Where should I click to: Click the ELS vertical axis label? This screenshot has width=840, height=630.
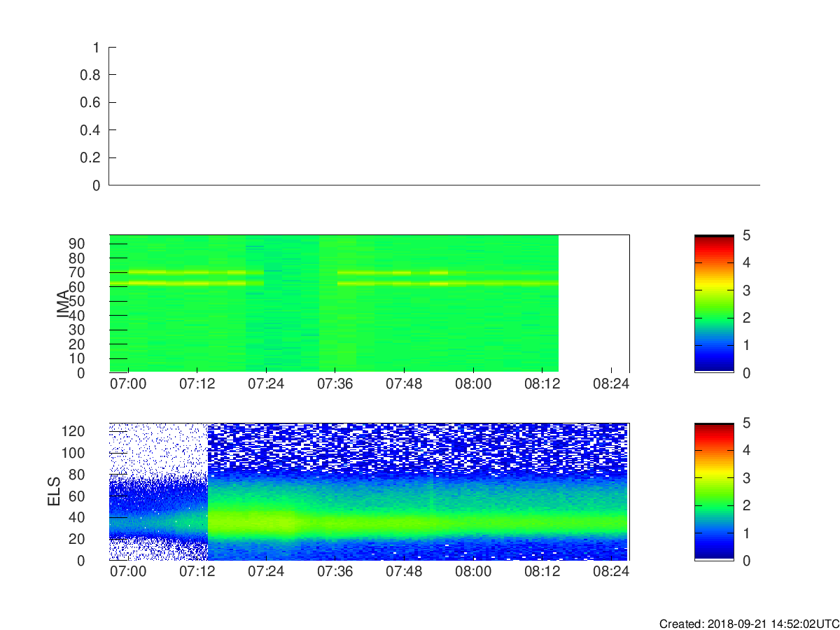pos(53,491)
